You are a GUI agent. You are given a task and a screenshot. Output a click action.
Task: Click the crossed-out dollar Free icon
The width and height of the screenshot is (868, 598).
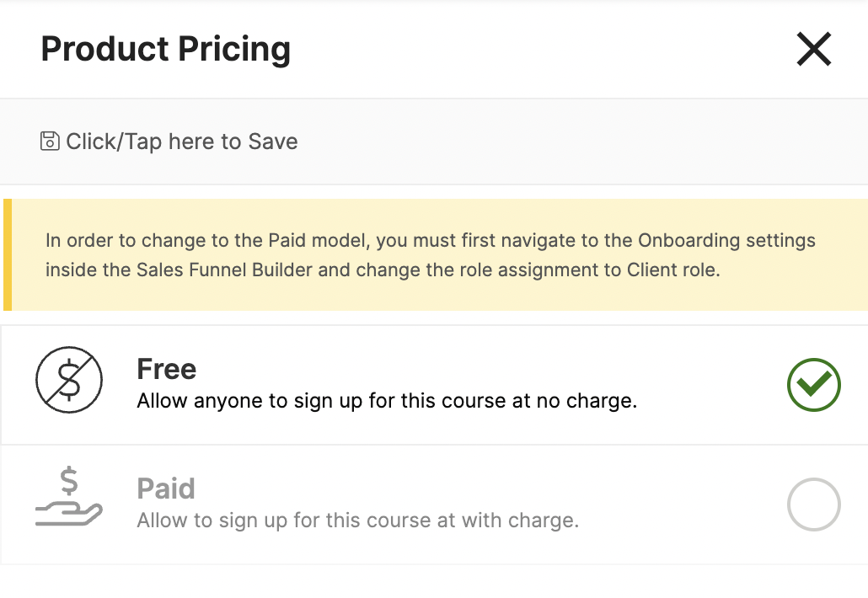coord(69,380)
